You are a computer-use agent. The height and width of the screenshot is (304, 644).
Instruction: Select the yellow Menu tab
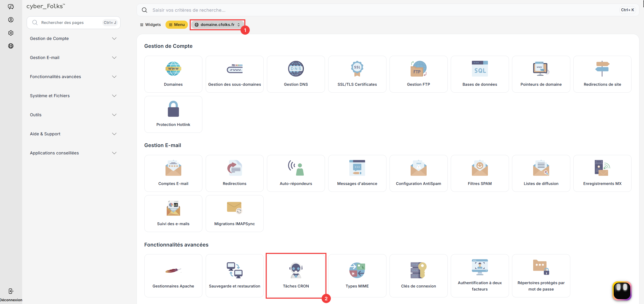point(177,25)
